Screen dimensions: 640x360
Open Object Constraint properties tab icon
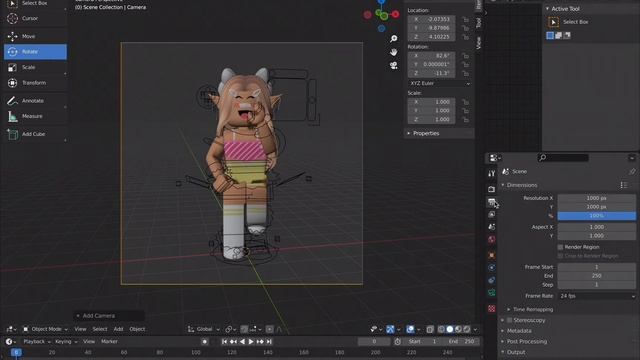click(x=491, y=280)
